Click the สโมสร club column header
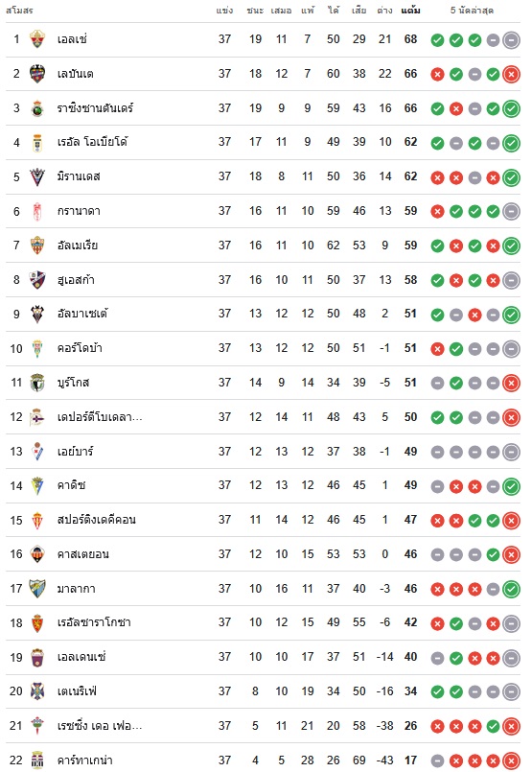532x772 pixels. click(x=20, y=10)
